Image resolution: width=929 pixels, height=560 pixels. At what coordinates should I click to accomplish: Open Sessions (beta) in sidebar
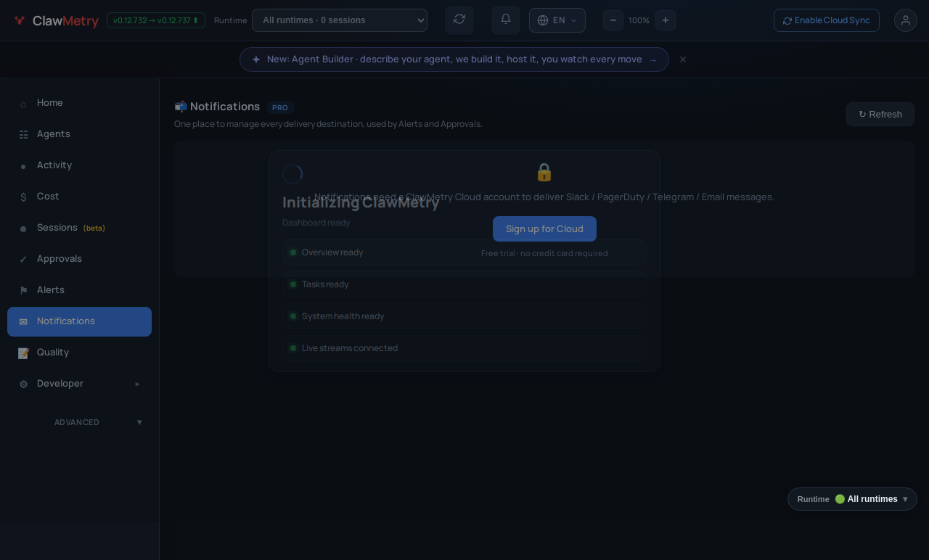pos(79,228)
